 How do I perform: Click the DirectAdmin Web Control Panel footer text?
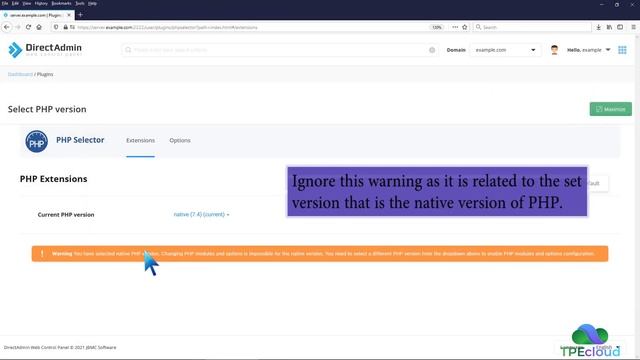click(x=60, y=347)
